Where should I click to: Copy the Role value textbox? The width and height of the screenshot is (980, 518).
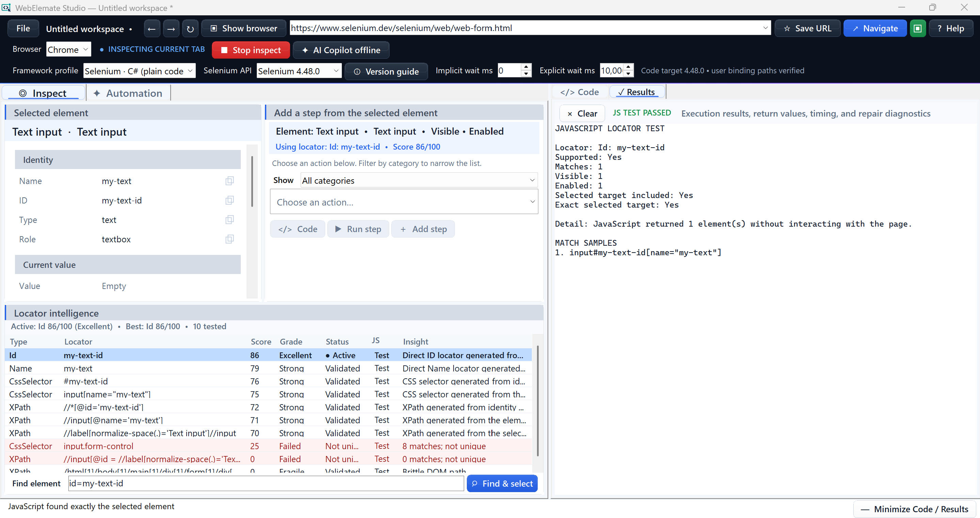230,239
